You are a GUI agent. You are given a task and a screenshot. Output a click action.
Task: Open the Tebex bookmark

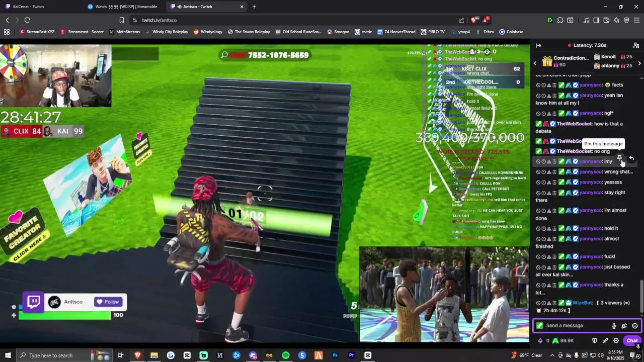click(485, 32)
